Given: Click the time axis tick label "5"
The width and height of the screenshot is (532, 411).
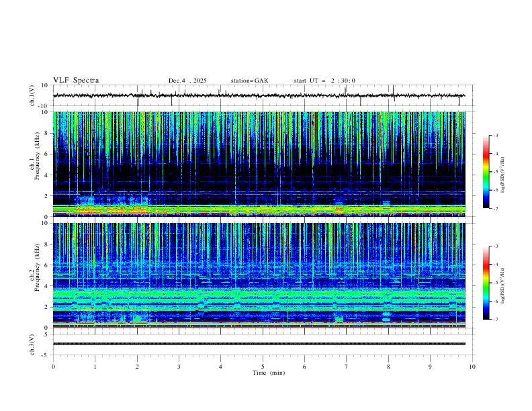Looking at the screenshot, I should 263,367.
